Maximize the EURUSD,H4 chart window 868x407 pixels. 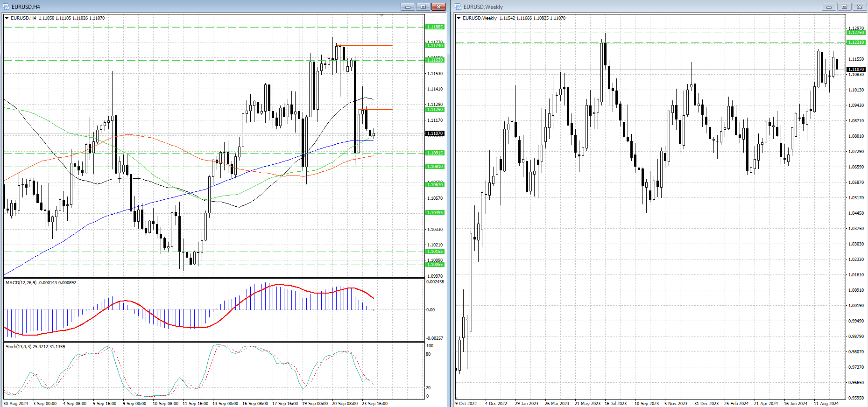tap(423, 7)
